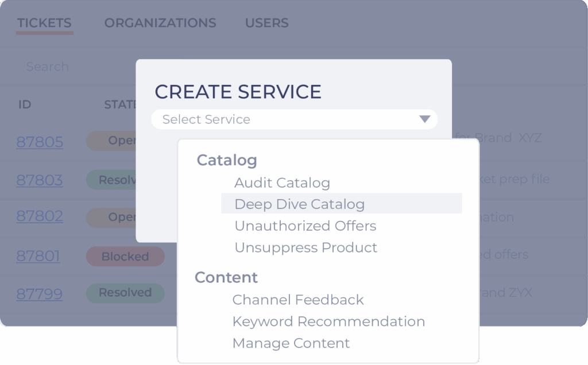
Task: Select Unsuppress Product in dropdown list
Action: coord(305,248)
